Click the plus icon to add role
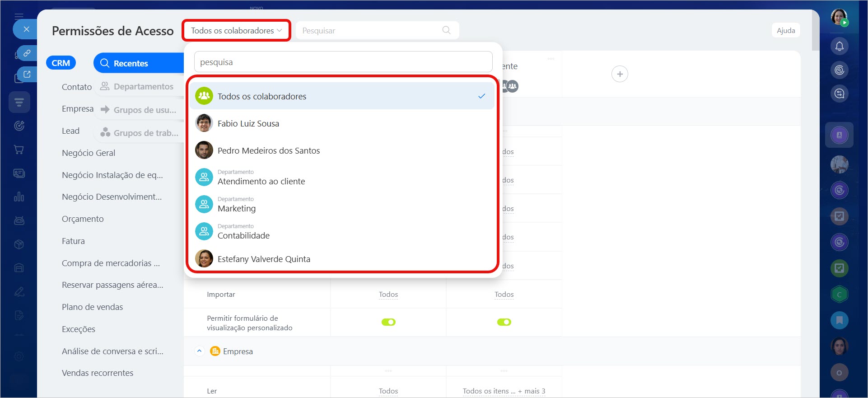 (x=620, y=74)
